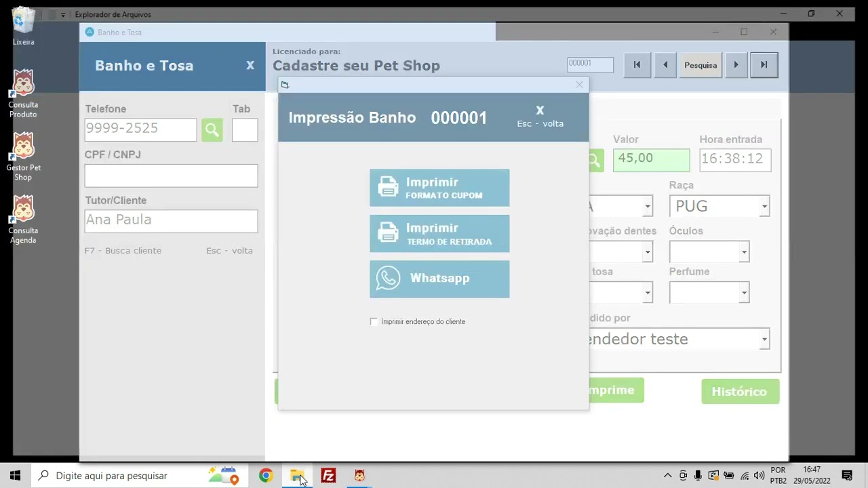The width and height of the screenshot is (868, 488).
Task: Click the Tutor/Cliente field
Action: [x=171, y=221]
